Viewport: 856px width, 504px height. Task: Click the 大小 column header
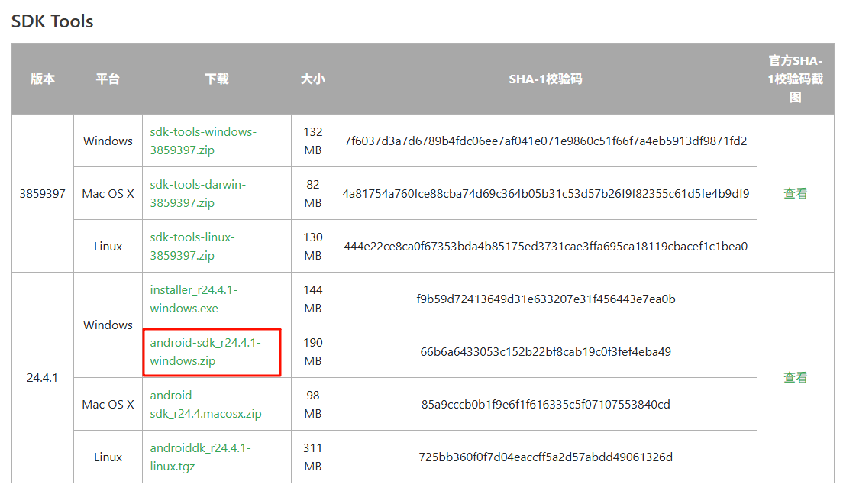pyautogui.click(x=312, y=79)
